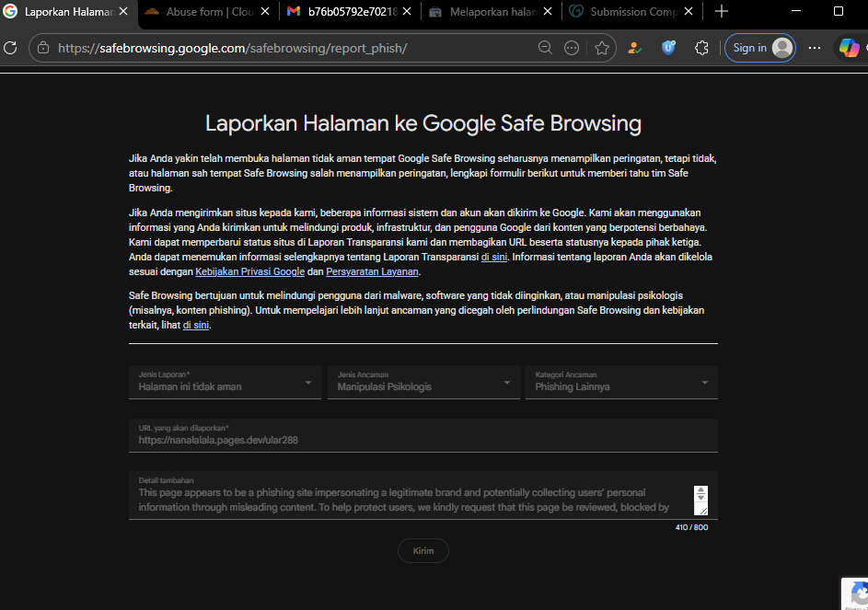The height and width of the screenshot is (610, 868).
Task: Open the Kebijakan Privasi Google link
Action: (x=249, y=271)
